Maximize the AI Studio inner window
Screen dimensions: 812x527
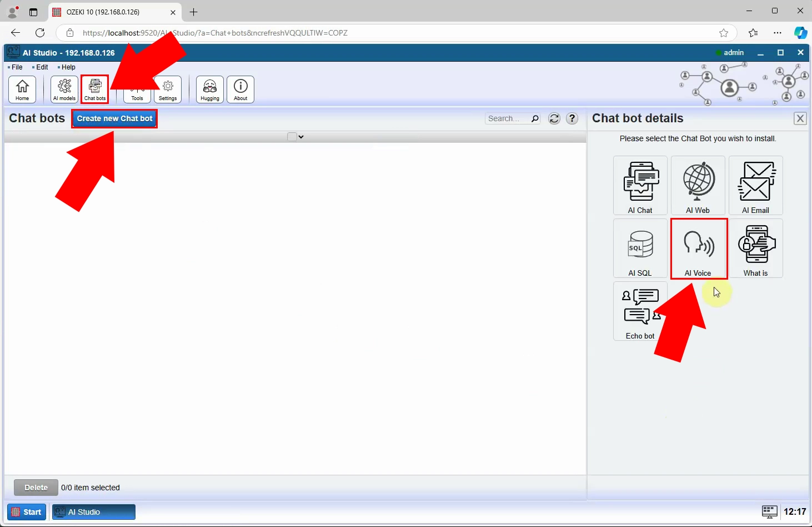780,53
